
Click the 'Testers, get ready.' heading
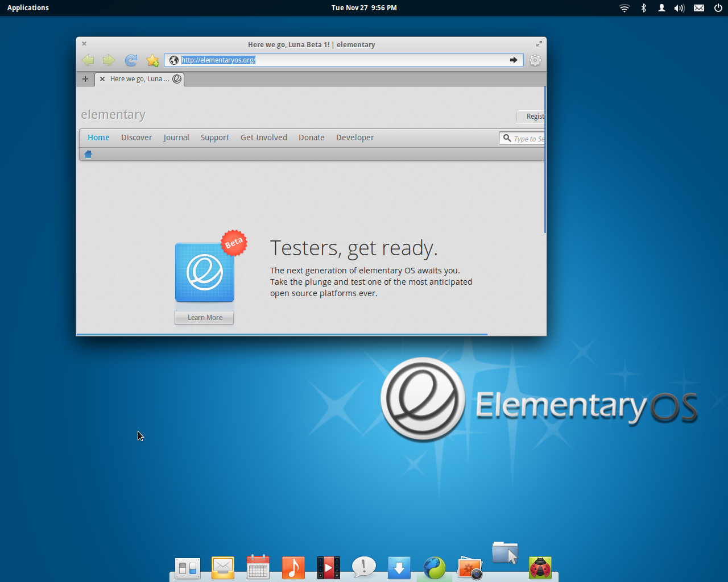pyautogui.click(x=354, y=248)
